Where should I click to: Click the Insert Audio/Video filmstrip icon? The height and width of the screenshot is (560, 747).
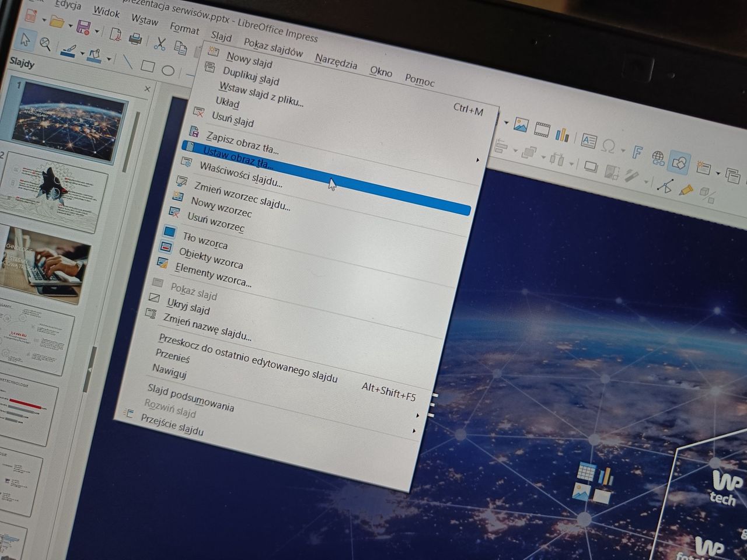[x=542, y=129]
